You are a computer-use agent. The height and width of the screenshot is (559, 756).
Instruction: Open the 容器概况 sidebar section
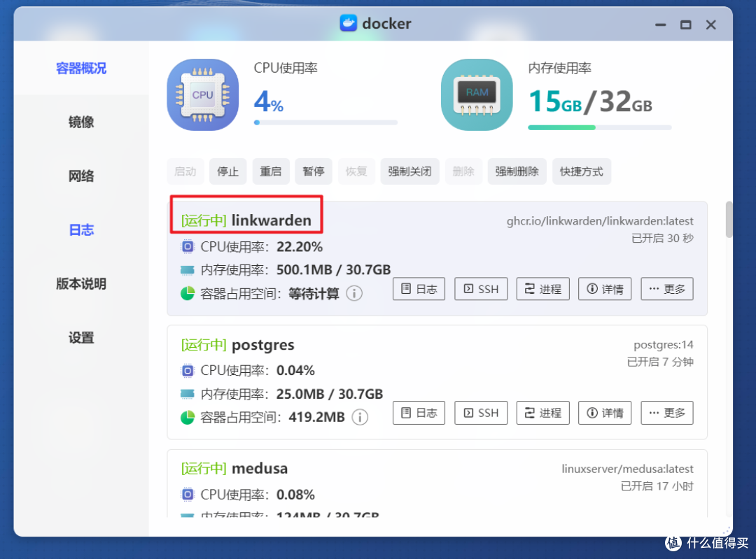tap(81, 69)
